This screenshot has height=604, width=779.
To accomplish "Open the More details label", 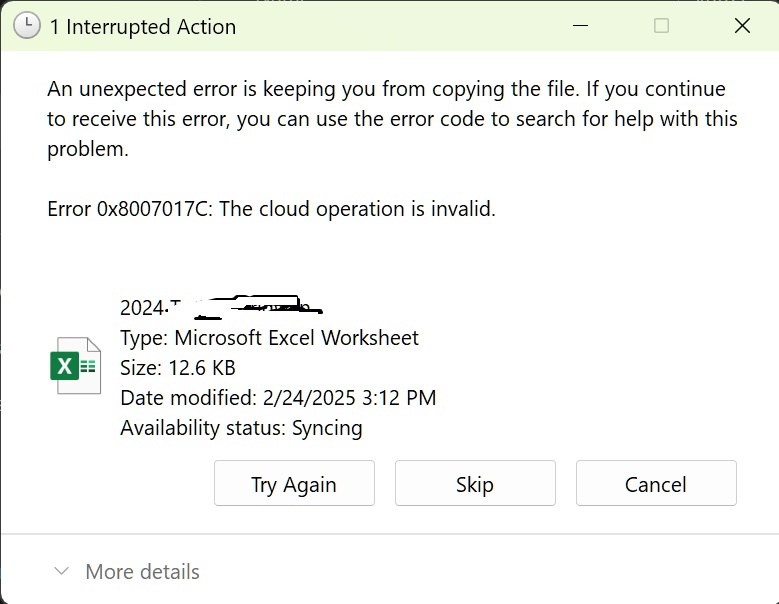I will pos(142,572).
